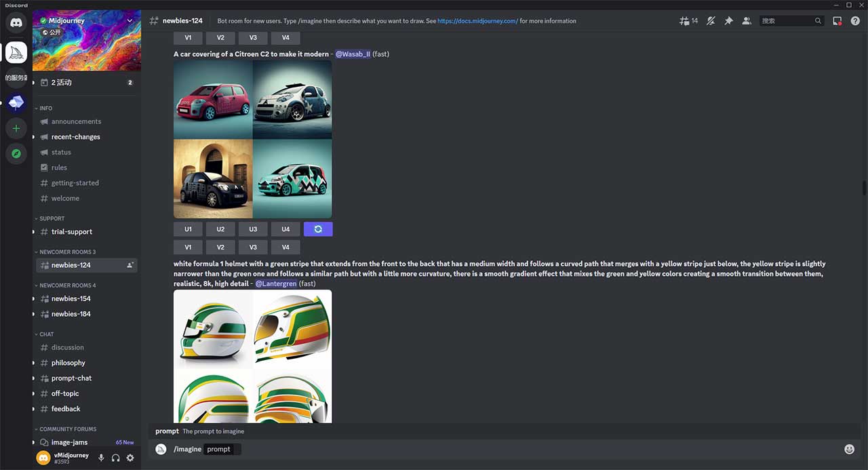
Task: Open the emoji picker in message bar
Action: [849, 449]
